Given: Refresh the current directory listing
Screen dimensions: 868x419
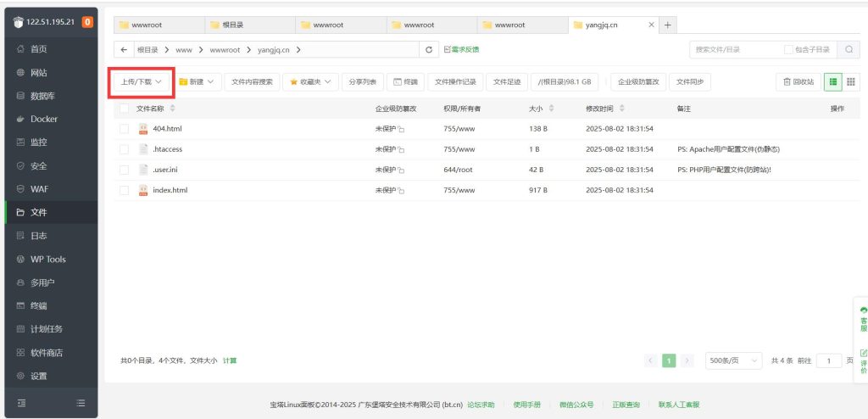Looking at the screenshot, I should pyautogui.click(x=428, y=50).
